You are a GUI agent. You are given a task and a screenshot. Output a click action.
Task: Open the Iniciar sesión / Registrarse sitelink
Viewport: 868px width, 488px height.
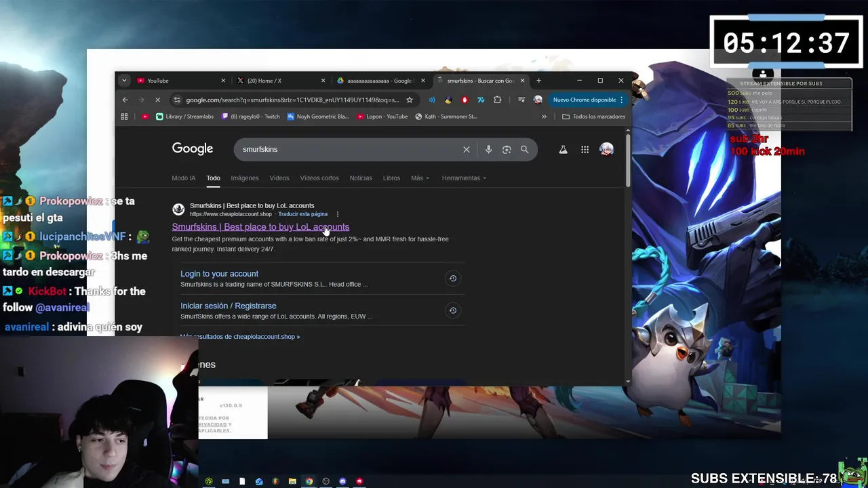pyautogui.click(x=229, y=306)
